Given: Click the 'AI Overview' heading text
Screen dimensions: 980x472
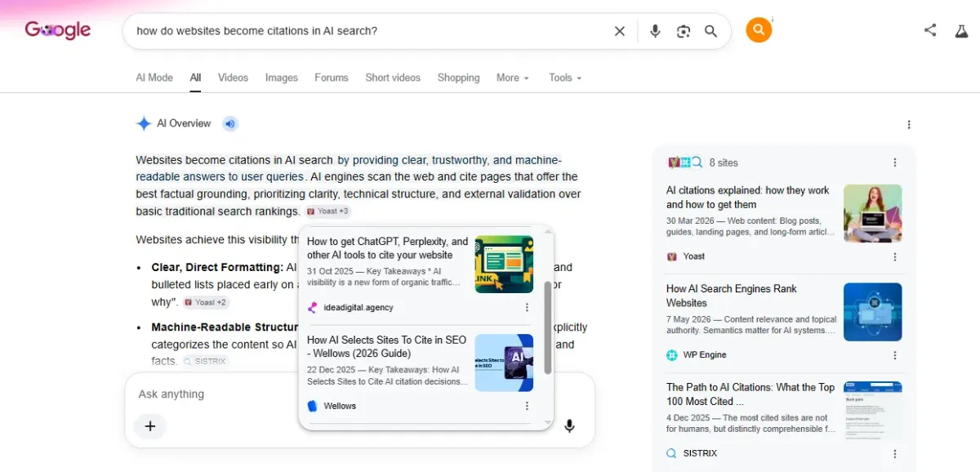Looking at the screenshot, I should 184,123.
